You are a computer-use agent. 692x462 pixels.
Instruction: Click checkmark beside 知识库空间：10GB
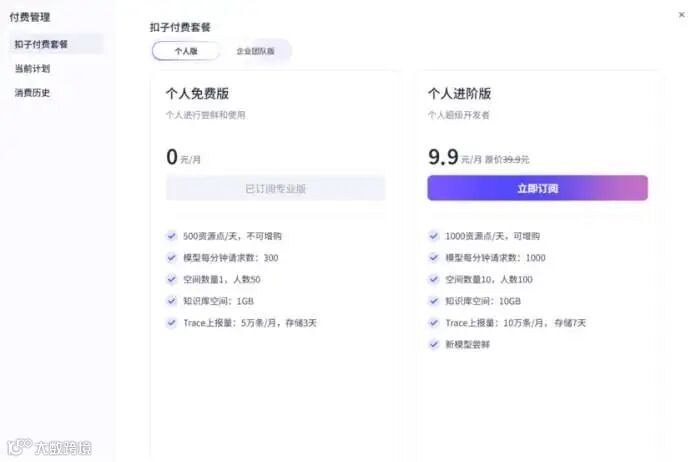(434, 301)
